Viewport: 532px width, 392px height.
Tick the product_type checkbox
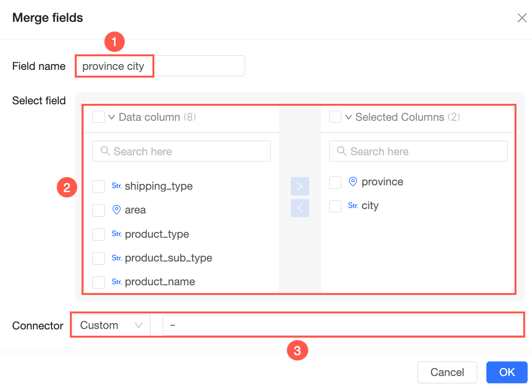pyautogui.click(x=99, y=234)
